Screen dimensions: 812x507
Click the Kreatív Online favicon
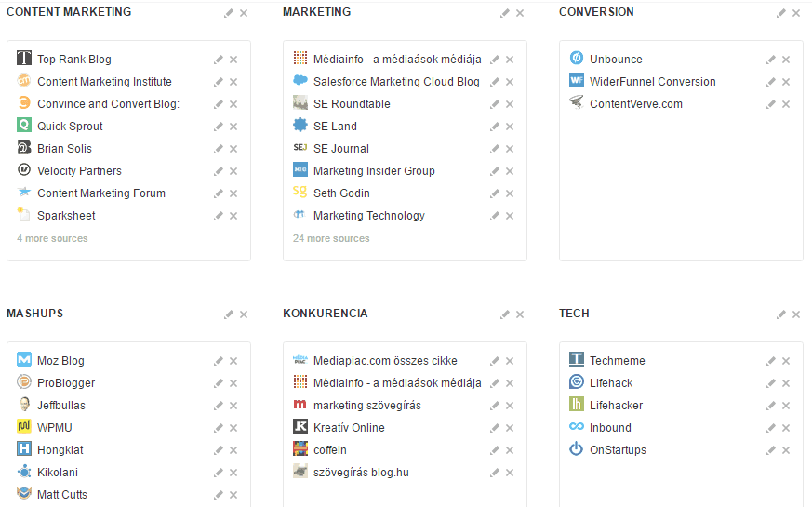tap(300, 426)
